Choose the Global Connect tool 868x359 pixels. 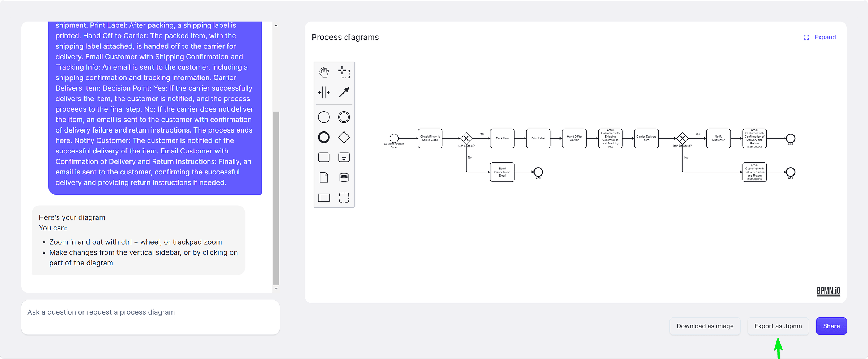coord(344,92)
